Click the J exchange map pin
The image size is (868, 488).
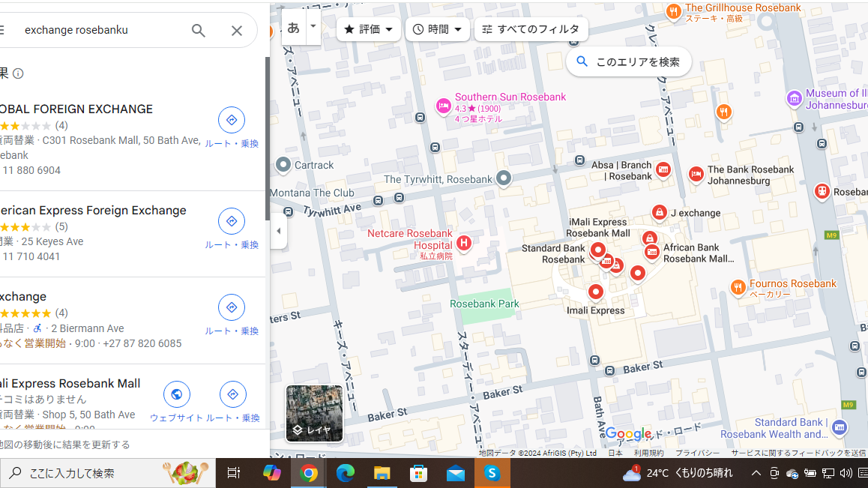tap(659, 213)
